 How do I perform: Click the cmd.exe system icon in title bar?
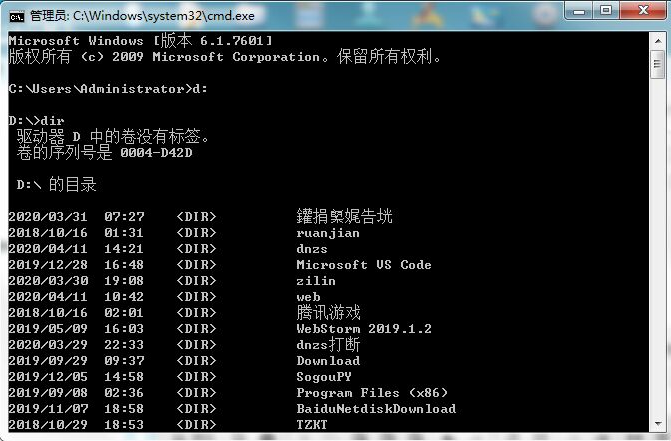17,14
